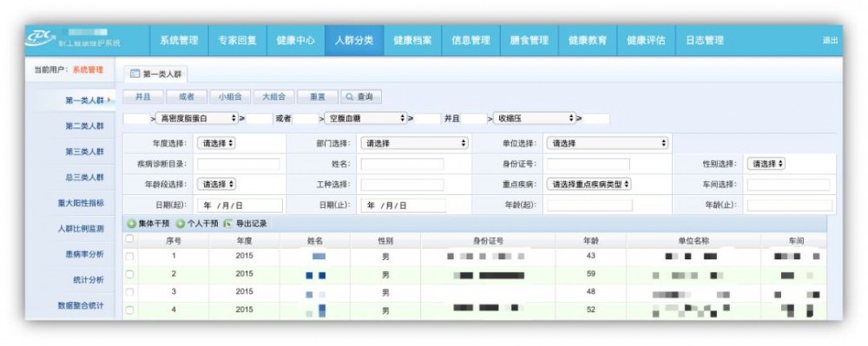The height and width of the screenshot is (346, 868).
Task: Click the 年龄(止) input field
Action: coord(790,205)
